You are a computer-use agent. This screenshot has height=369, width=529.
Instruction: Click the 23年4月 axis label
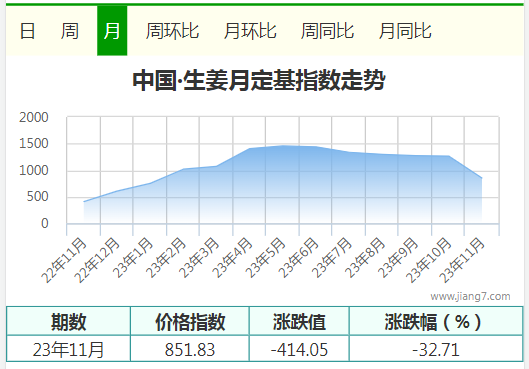click(x=232, y=257)
